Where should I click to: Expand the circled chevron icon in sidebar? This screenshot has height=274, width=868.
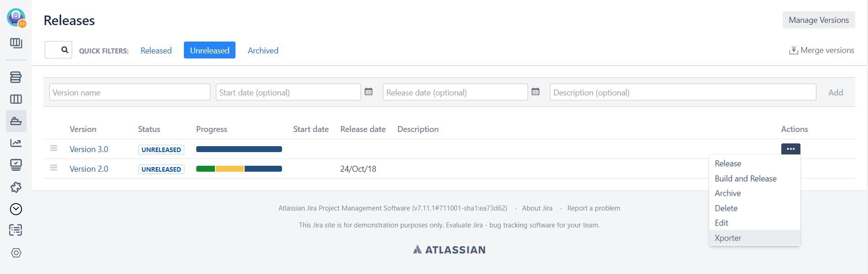tap(16, 209)
